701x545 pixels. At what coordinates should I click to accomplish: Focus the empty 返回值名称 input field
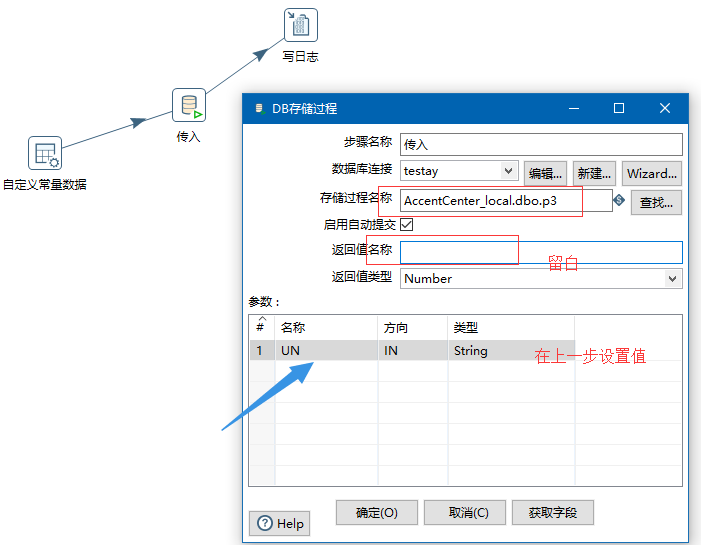[541, 253]
